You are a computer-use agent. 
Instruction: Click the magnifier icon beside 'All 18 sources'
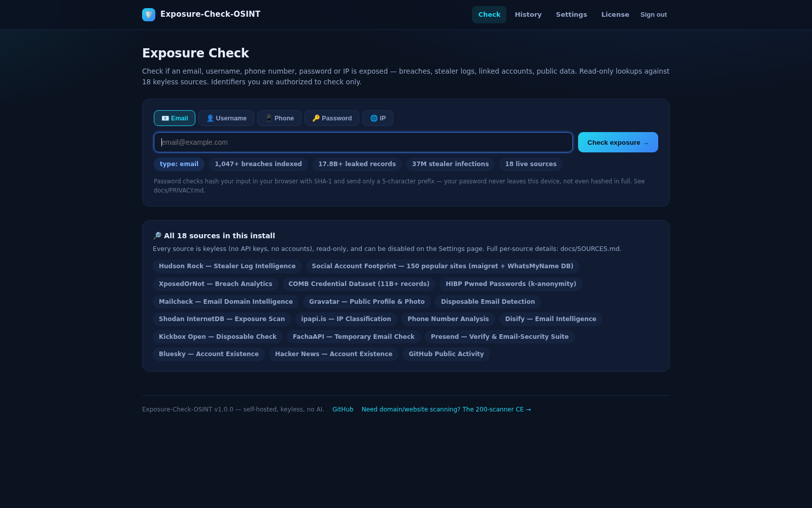pyautogui.click(x=157, y=236)
